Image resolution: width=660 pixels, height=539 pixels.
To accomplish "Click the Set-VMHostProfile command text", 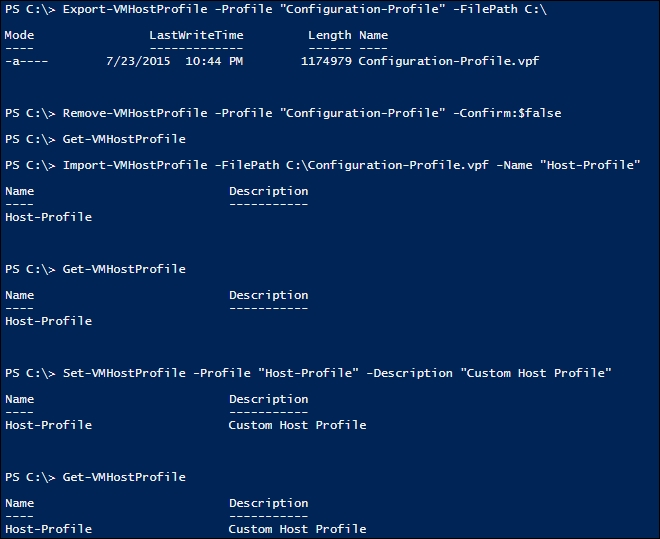I will 124,373.
